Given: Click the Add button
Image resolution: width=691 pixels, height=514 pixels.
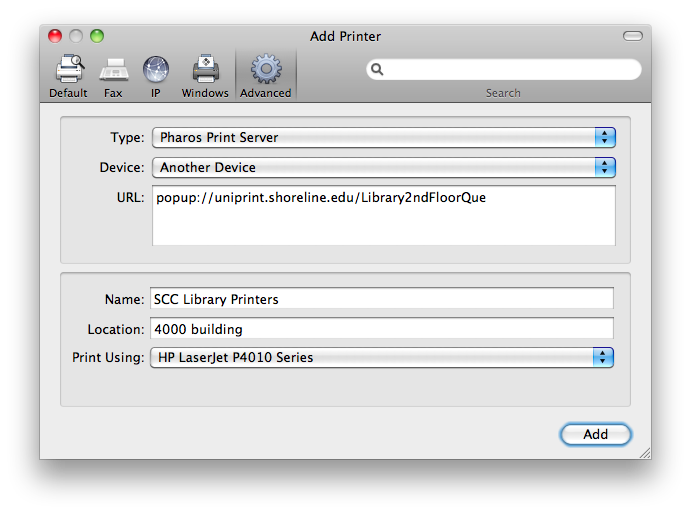Looking at the screenshot, I should click(595, 435).
